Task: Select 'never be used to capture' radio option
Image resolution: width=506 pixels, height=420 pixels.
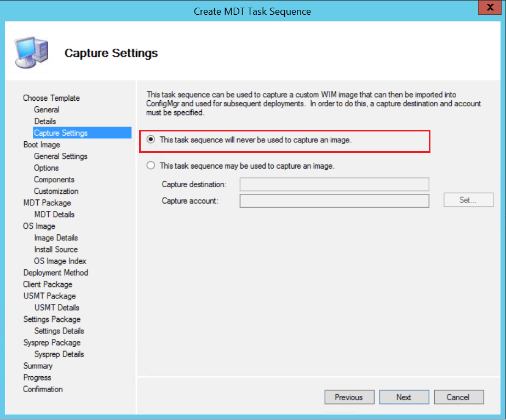Action: 151,140
